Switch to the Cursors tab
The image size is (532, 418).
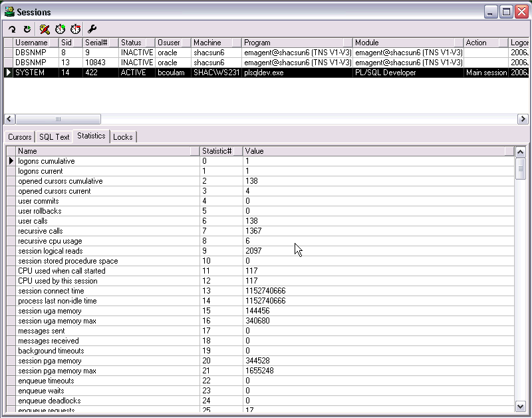(x=20, y=137)
